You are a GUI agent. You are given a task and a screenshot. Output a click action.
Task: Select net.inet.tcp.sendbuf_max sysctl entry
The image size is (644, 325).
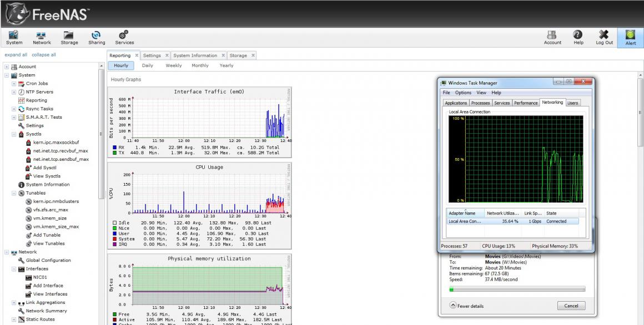pos(61,159)
